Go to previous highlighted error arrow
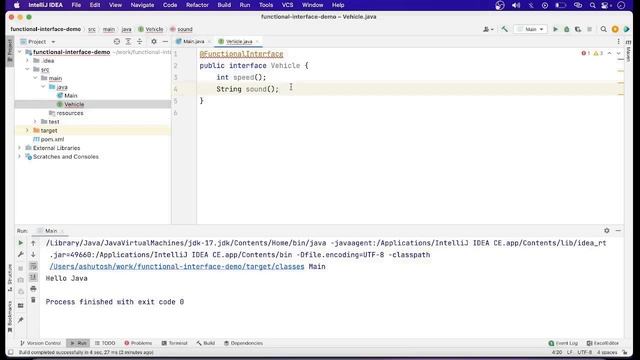This screenshot has height=360, width=640. tap(609, 53)
